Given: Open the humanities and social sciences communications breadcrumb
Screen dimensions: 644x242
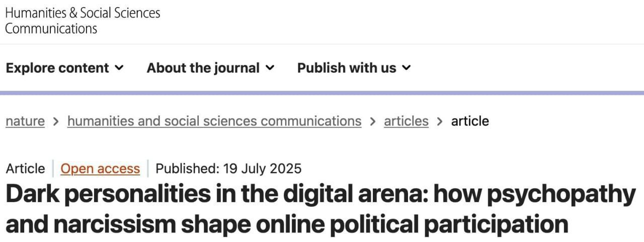Looking at the screenshot, I should (214, 121).
